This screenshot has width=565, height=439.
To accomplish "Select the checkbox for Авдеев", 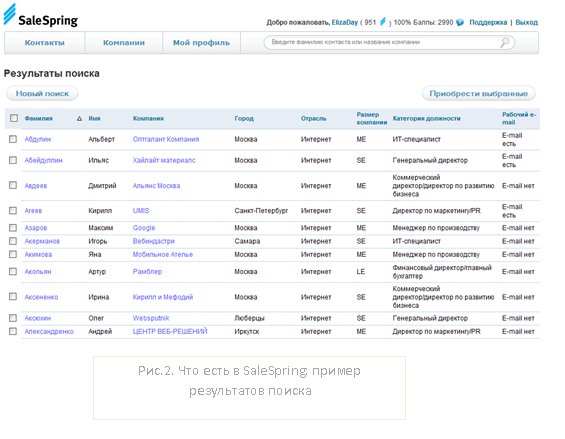I will (13, 185).
